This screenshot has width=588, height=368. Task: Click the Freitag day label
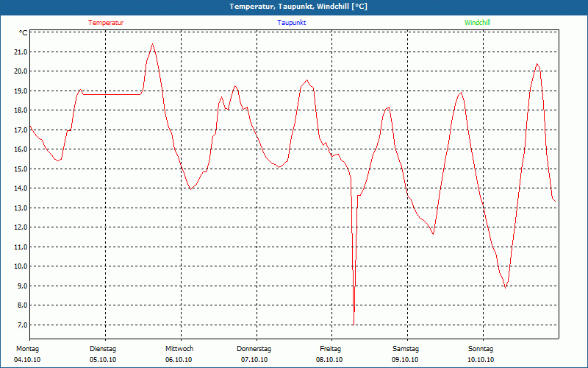(330, 349)
